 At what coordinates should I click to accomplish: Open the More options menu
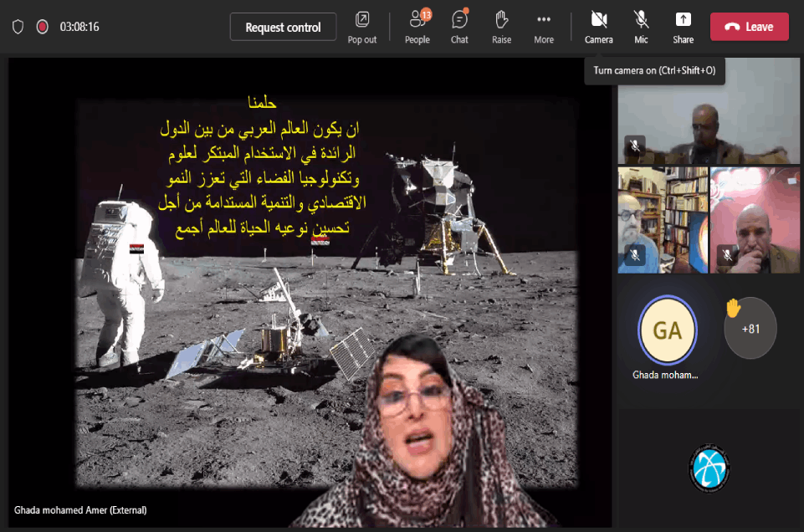pos(544,27)
